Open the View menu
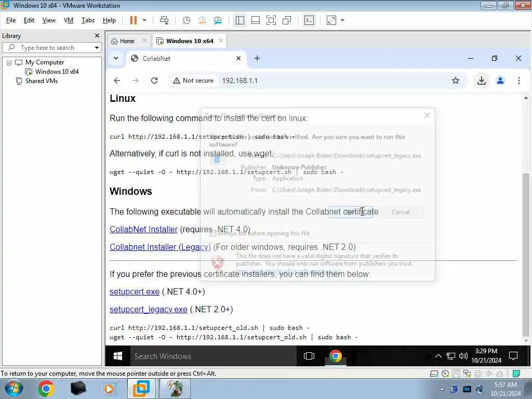Image resolution: width=532 pixels, height=399 pixels. click(x=49, y=20)
